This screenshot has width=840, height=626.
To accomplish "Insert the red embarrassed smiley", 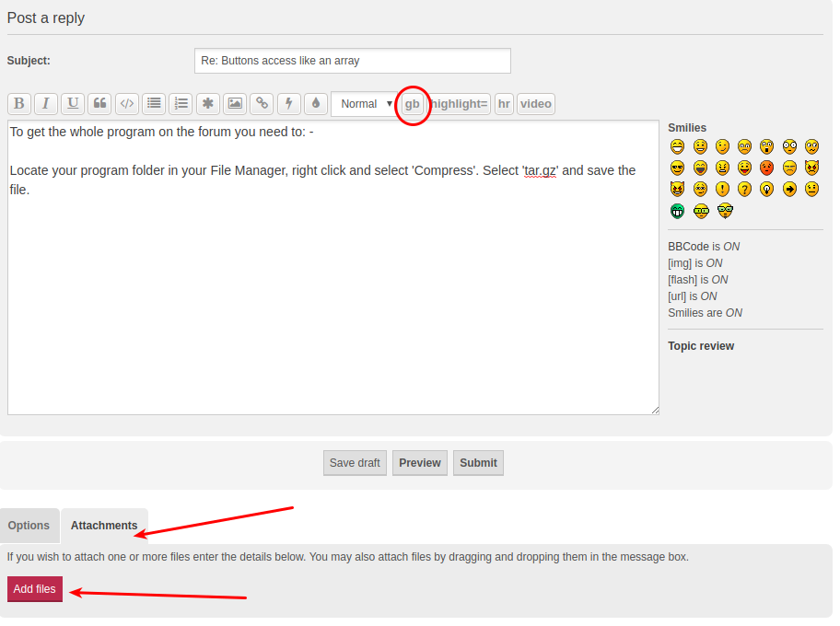I will tap(766, 168).
